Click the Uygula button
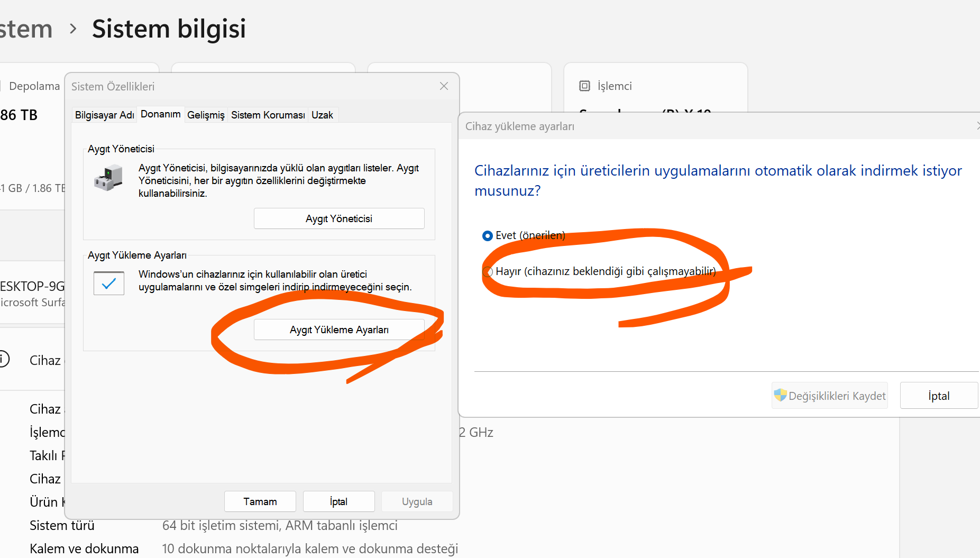 click(x=417, y=501)
